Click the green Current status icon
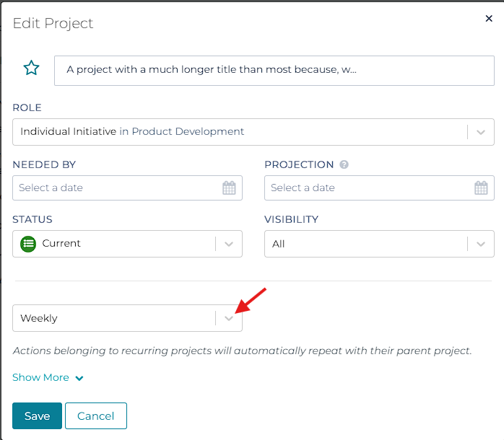The height and width of the screenshot is (440, 504). pyautogui.click(x=28, y=244)
